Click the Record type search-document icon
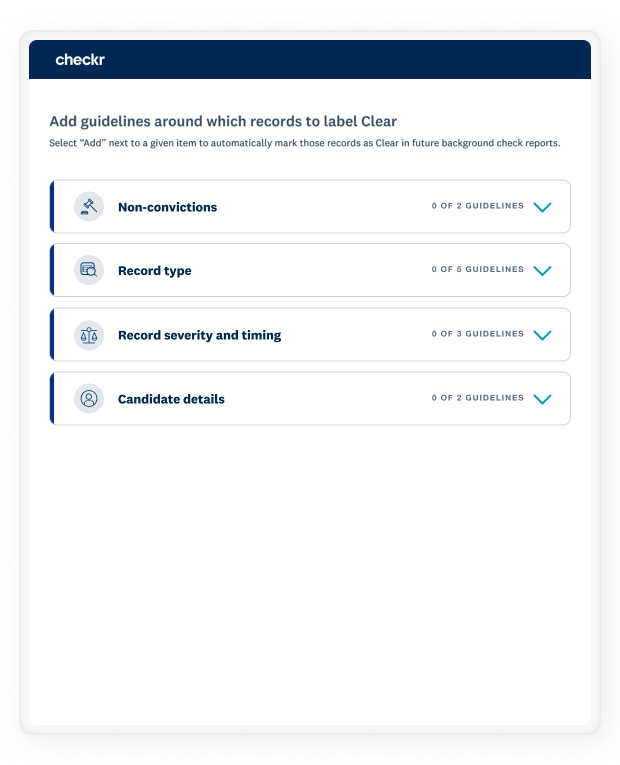 click(x=89, y=270)
